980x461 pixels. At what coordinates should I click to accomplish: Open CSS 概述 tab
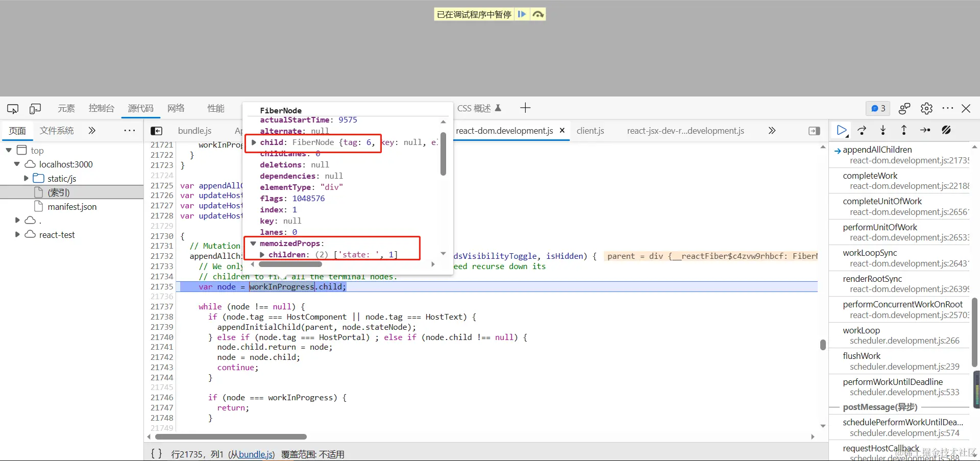click(479, 108)
